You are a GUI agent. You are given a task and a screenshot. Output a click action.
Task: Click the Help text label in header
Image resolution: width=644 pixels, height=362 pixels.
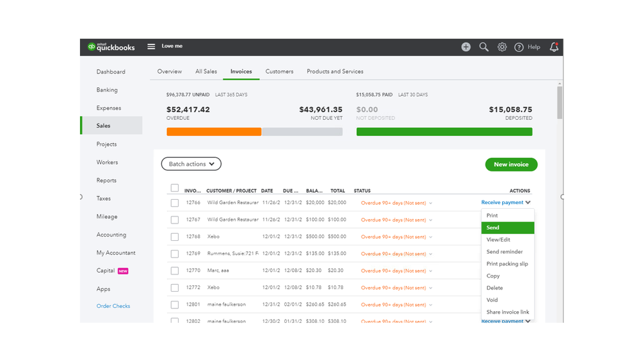pos(534,47)
